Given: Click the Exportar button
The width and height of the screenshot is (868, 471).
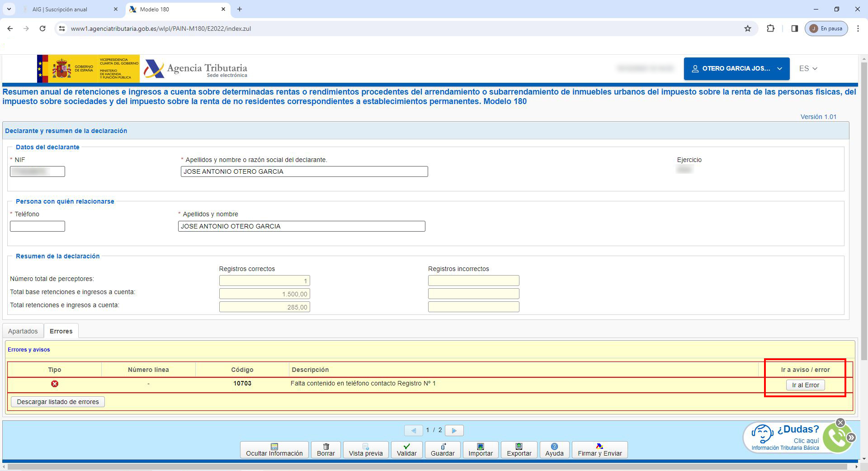Looking at the screenshot, I should (x=519, y=450).
